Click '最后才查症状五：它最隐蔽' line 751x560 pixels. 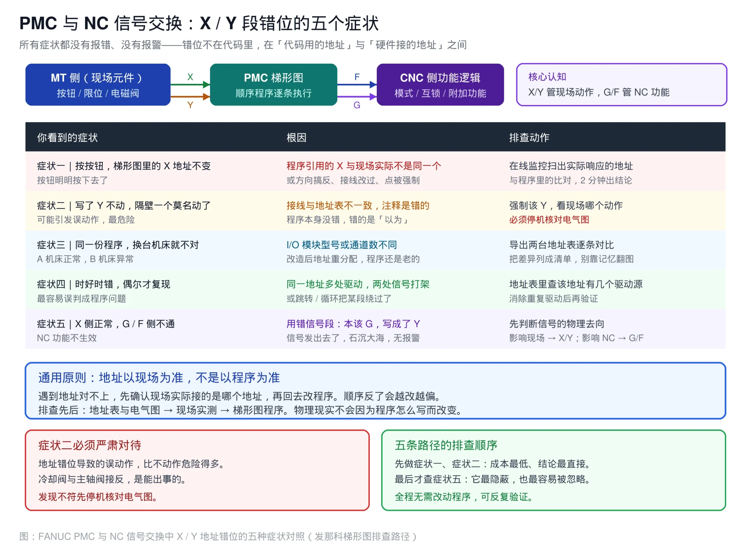tap(493, 479)
